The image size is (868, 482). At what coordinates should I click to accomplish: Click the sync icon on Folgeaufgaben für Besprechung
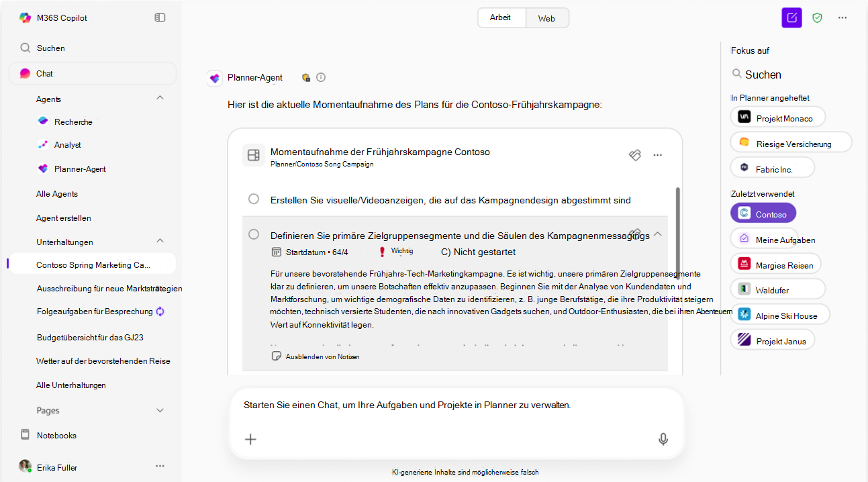(x=160, y=311)
